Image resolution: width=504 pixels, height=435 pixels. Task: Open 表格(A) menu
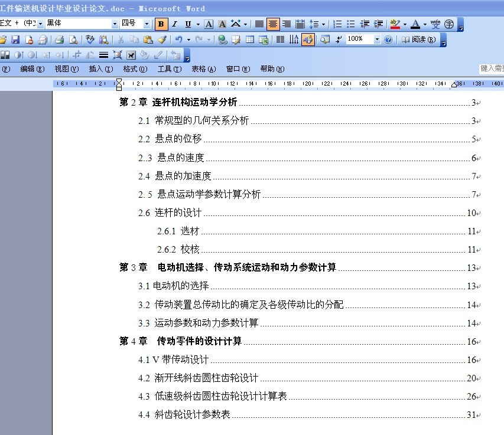pos(204,69)
